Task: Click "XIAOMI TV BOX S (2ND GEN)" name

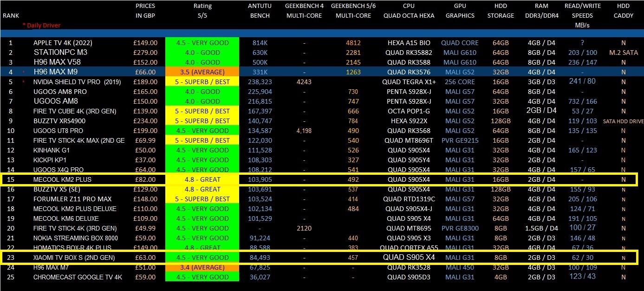Action: point(74,258)
